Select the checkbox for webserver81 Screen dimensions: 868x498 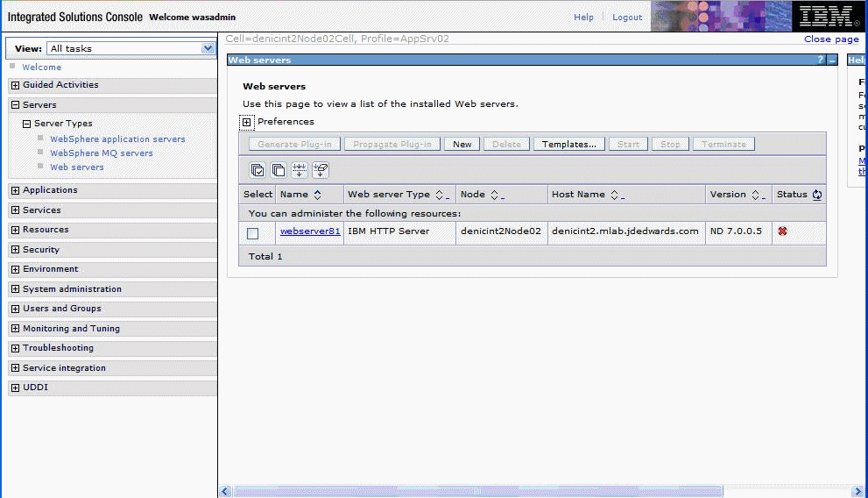pyautogui.click(x=253, y=233)
